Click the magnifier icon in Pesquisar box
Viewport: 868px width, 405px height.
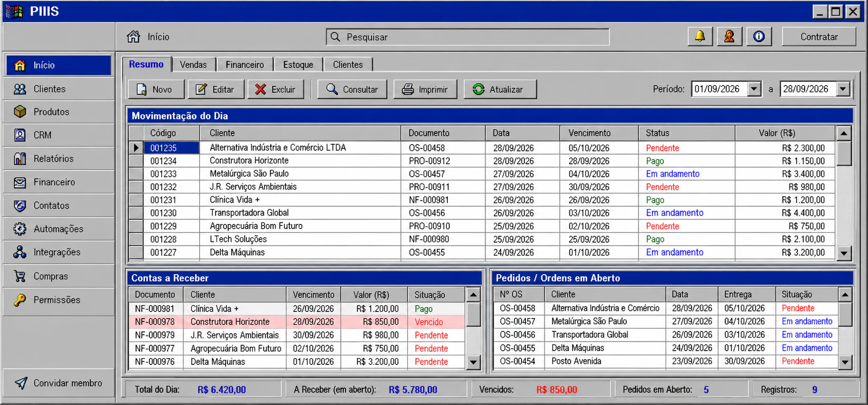(x=335, y=37)
